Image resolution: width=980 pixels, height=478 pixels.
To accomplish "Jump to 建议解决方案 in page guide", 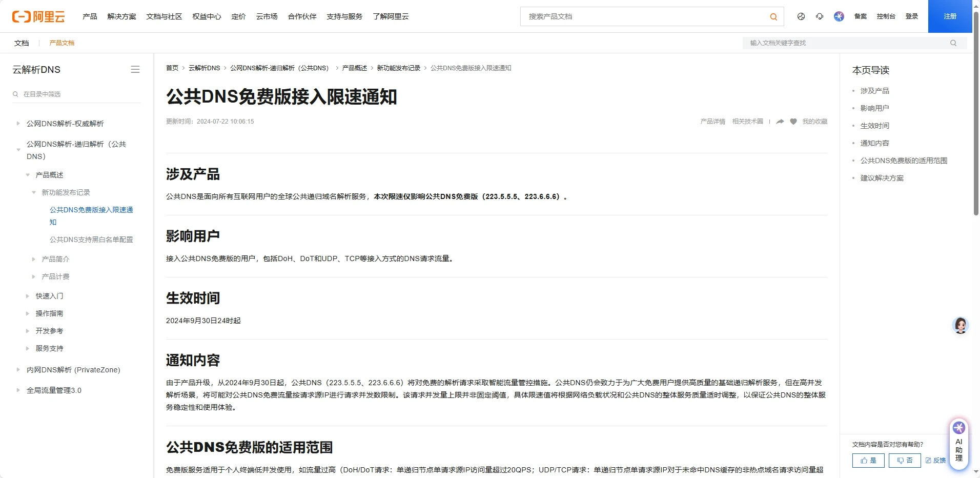I will (x=882, y=178).
